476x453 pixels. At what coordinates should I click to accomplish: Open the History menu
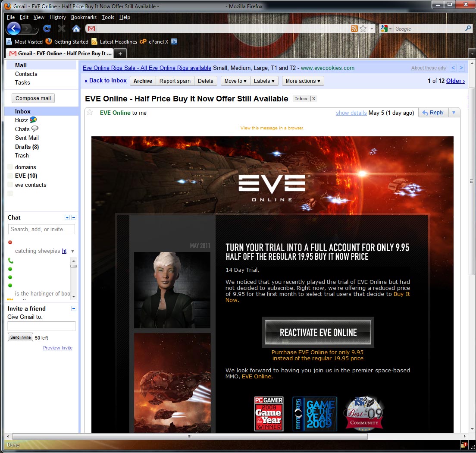pyautogui.click(x=58, y=17)
